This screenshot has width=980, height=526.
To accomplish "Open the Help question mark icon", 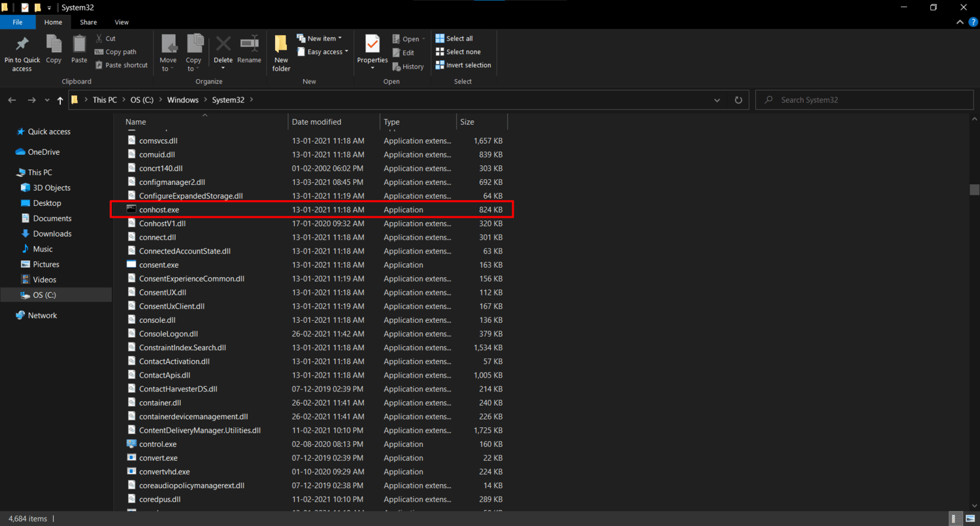I will [x=973, y=22].
